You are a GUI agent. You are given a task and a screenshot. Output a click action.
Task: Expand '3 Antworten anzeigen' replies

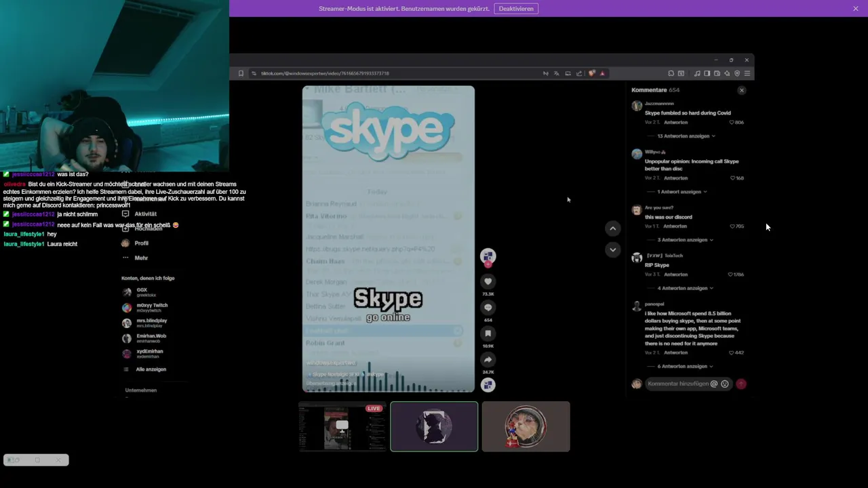[x=685, y=240]
